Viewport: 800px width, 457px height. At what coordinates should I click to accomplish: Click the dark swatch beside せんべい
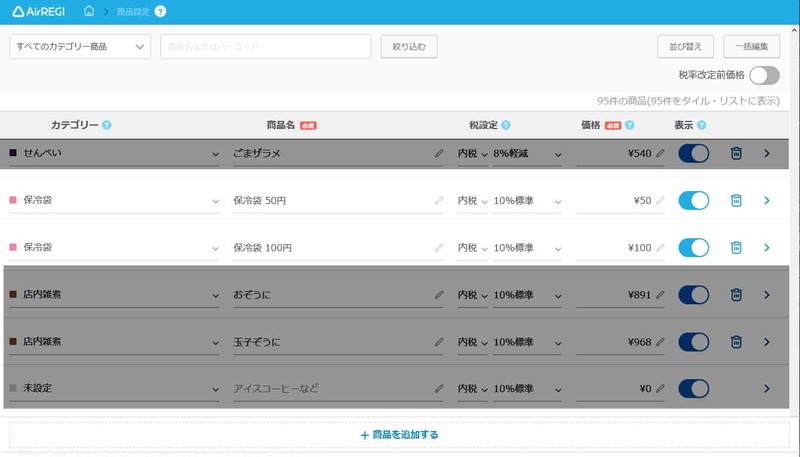click(x=13, y=153)
